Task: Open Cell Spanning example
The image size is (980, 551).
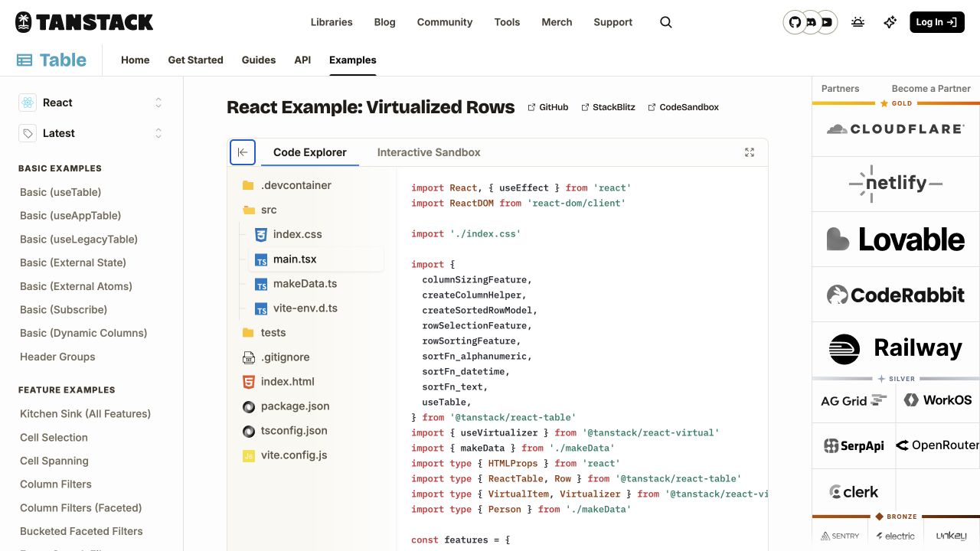Action: (x=54, y=461)
